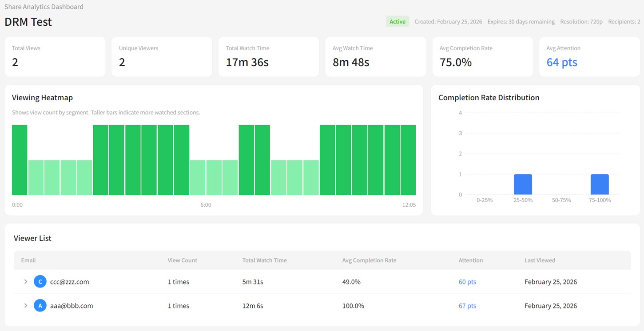Open the Share Analytics Dashboard breadcrumb
Viewport: 644px width, 331px height.
[x=44, y=7]
